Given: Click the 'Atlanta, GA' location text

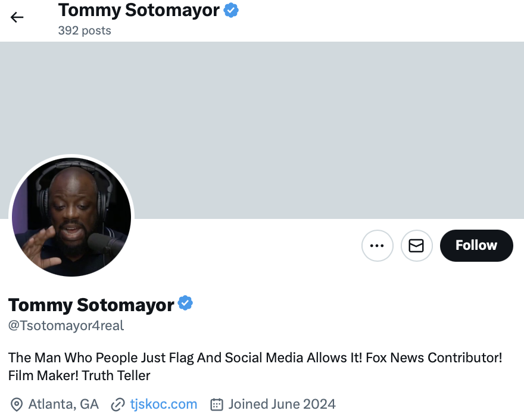Looking at the screenshot, I should [x=63, y=405].
